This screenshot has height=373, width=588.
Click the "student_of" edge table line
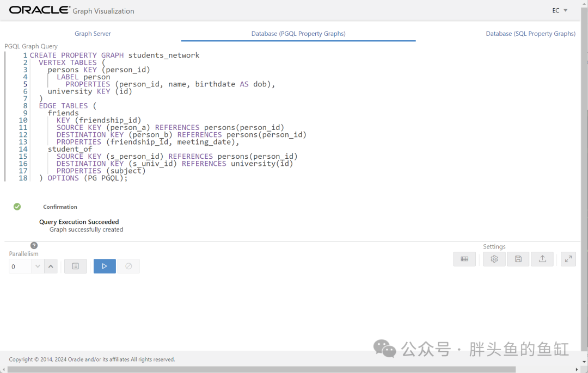pos(70,149)
